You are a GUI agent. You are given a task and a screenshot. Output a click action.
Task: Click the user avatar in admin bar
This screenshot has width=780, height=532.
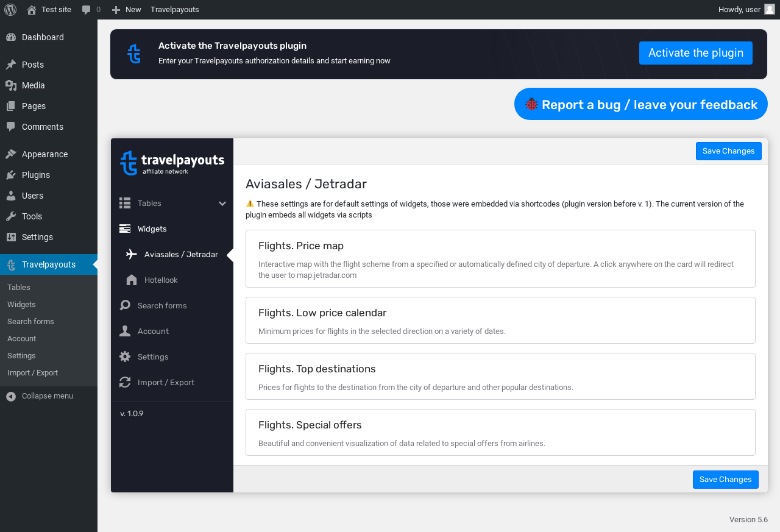770,9
